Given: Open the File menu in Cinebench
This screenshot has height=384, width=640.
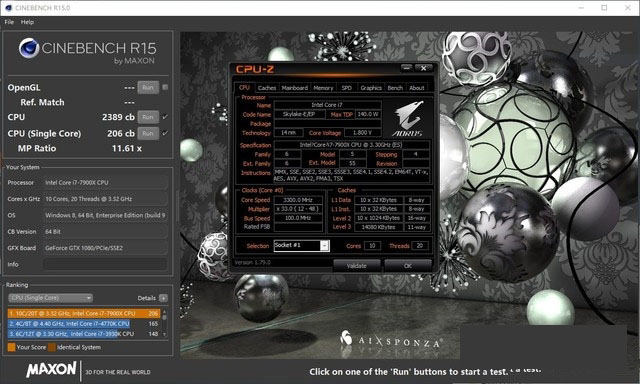Looking at the screenshot, I should [x=9, y=22].
